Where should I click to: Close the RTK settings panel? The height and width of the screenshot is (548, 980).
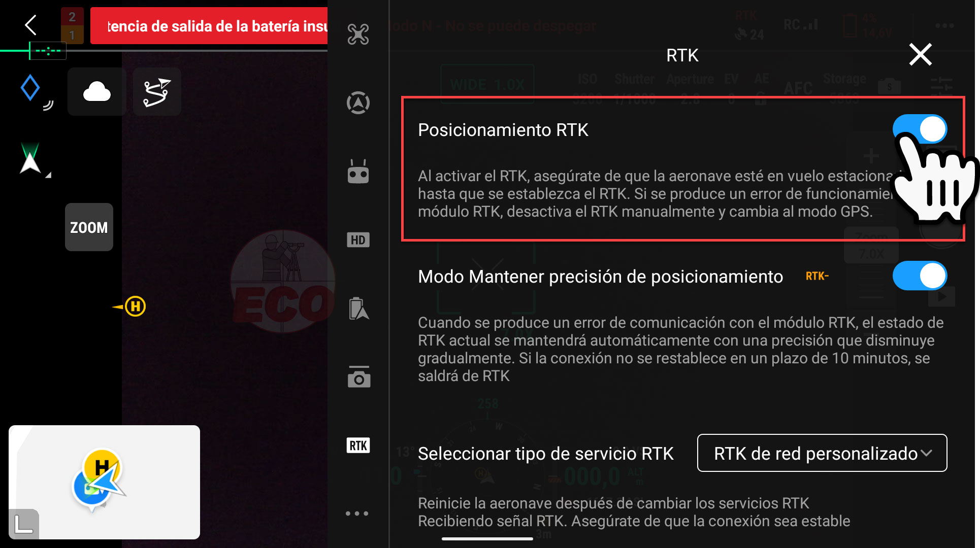click(920, 54)
